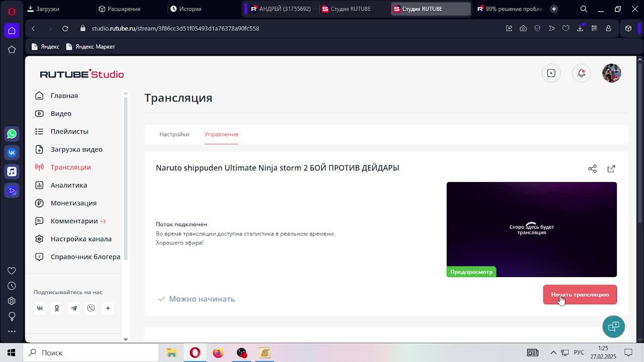The width and height of the screenshot is (644, 362).
Task: Click the stream preview thumbnail
Action: (x=531, y=229)
